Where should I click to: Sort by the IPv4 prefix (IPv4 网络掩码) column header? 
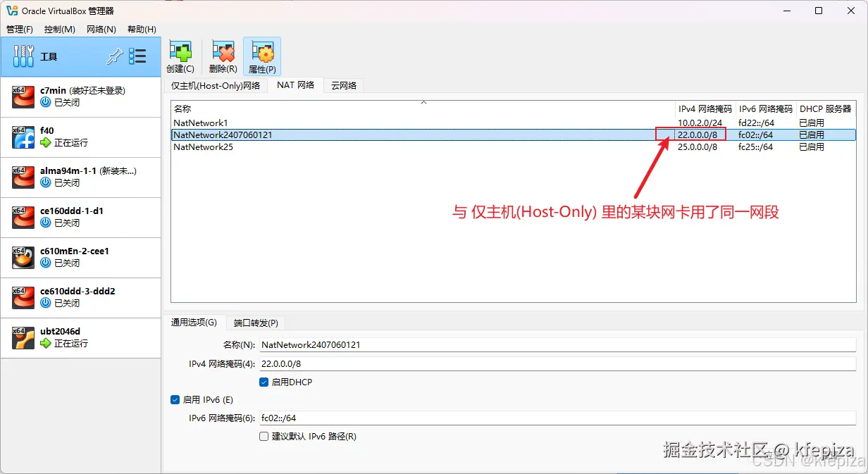coord(705,109)
